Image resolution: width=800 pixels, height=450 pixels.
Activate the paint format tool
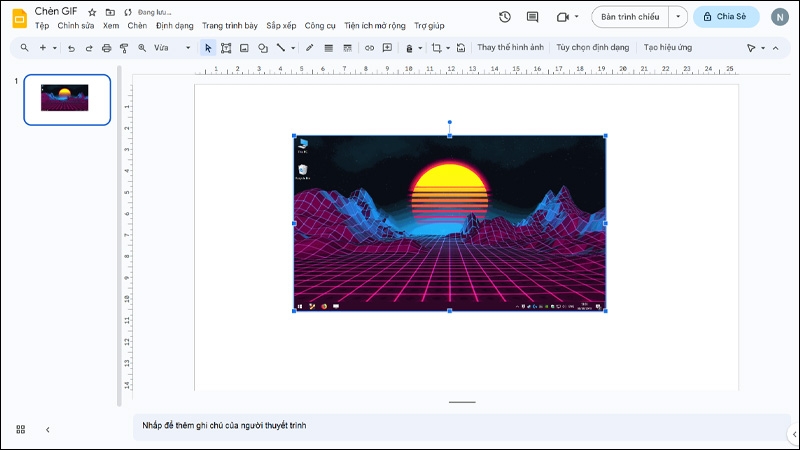point(124,48)
